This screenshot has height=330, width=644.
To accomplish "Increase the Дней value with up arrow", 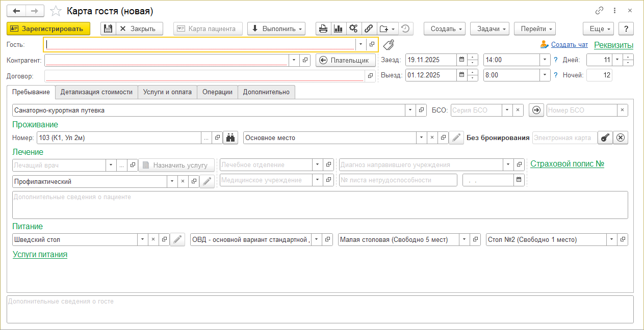I will click(x=628, y=57).
